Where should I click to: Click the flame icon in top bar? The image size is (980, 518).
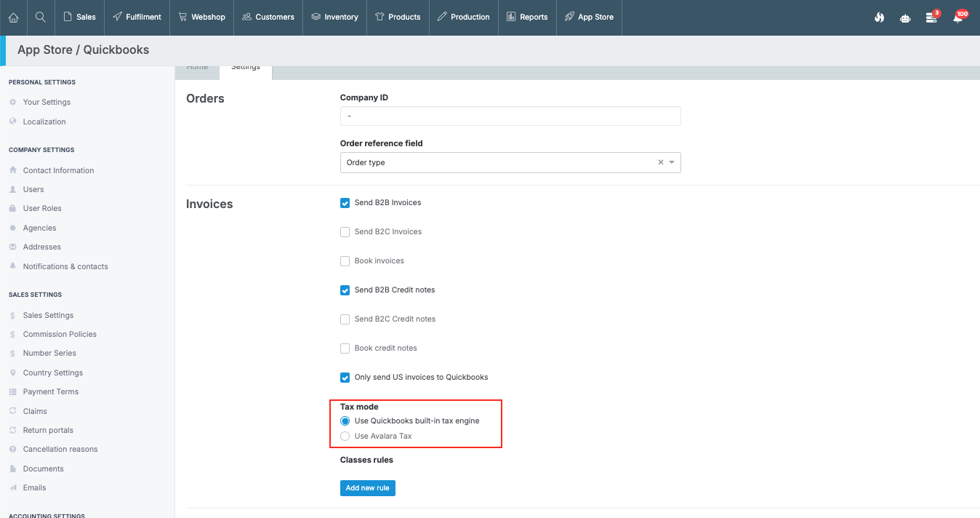(x=879, y=17)
